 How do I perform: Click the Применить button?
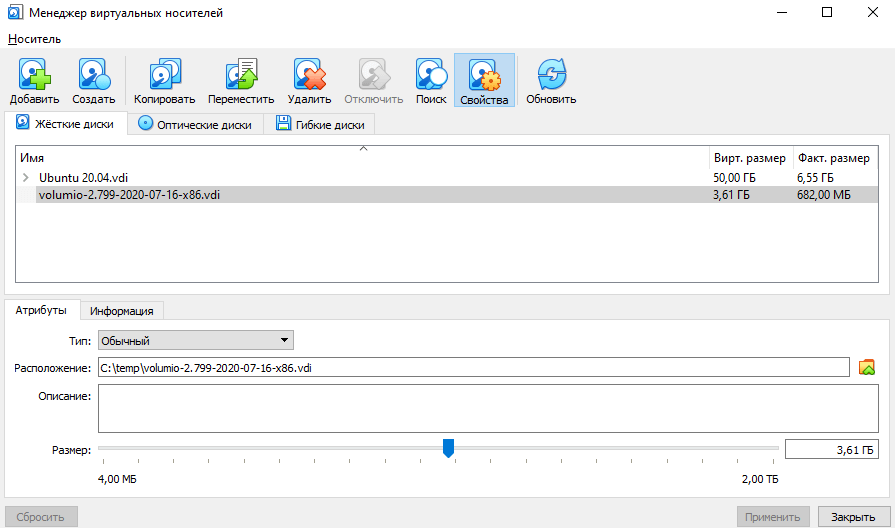pos(773,517)
